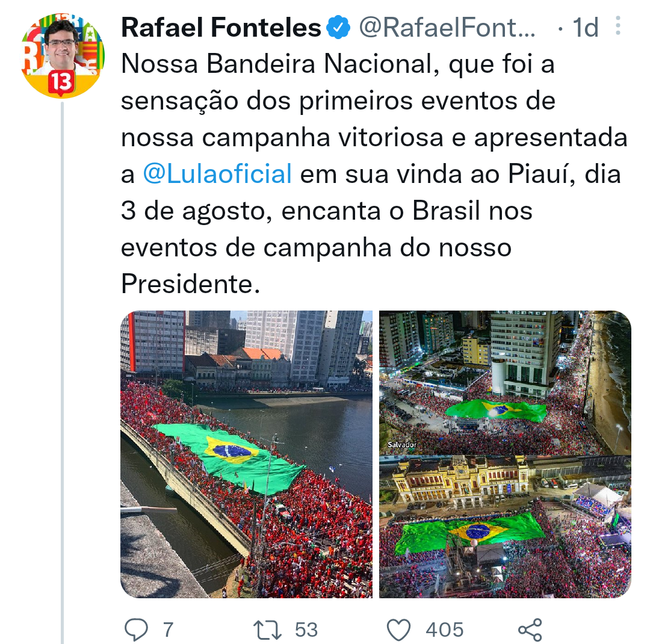Click the vertical thread line below the avatar
650x644 pixels.
tap(63, 361)
